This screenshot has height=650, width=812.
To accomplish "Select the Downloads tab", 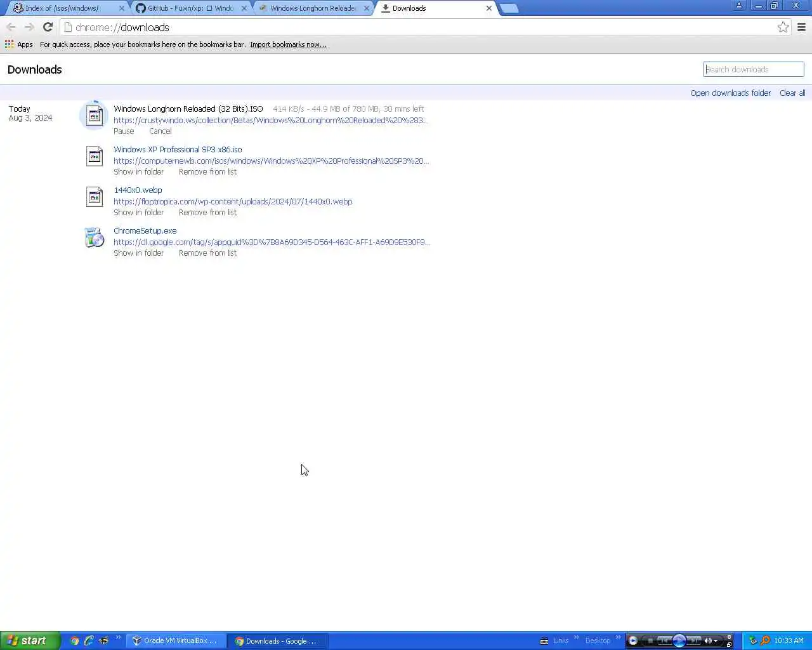I will [x=435, y=8].
